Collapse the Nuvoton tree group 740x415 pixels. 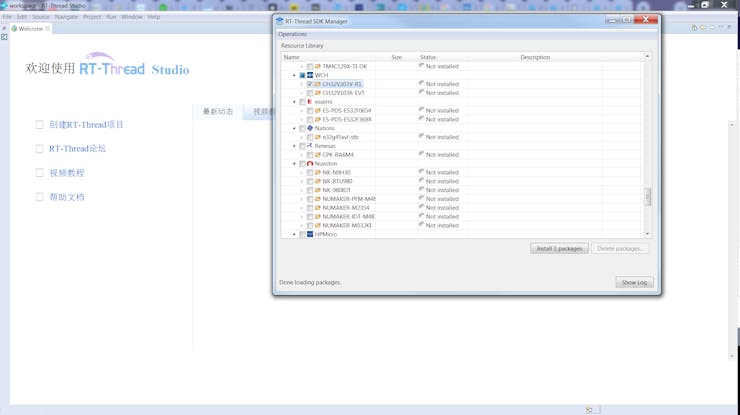[x=294, y=164]
